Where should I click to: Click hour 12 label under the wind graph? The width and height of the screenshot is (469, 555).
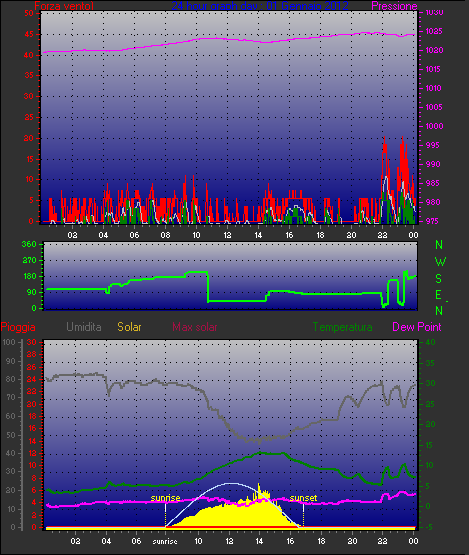227,235
